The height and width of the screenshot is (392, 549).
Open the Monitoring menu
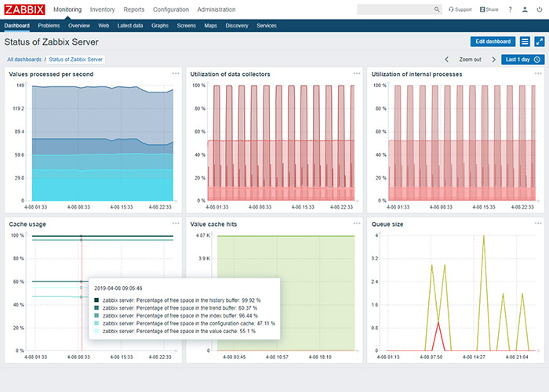pyautogui.click(x=67, y=9)
